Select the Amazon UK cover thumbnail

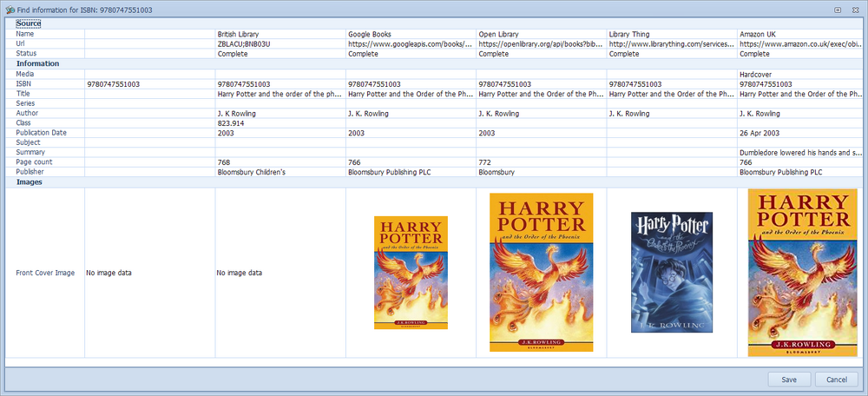[802, 273]
